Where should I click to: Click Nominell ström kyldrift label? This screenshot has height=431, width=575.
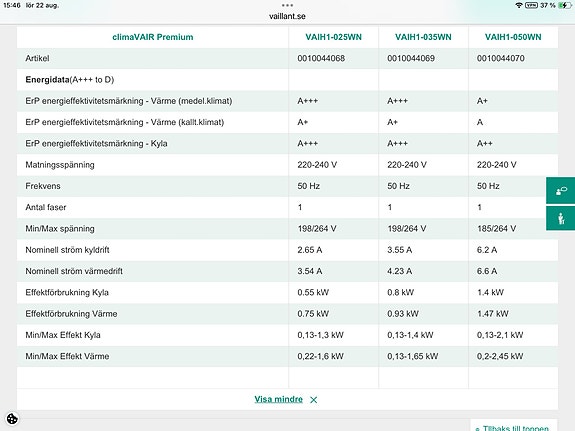[67, 250]
